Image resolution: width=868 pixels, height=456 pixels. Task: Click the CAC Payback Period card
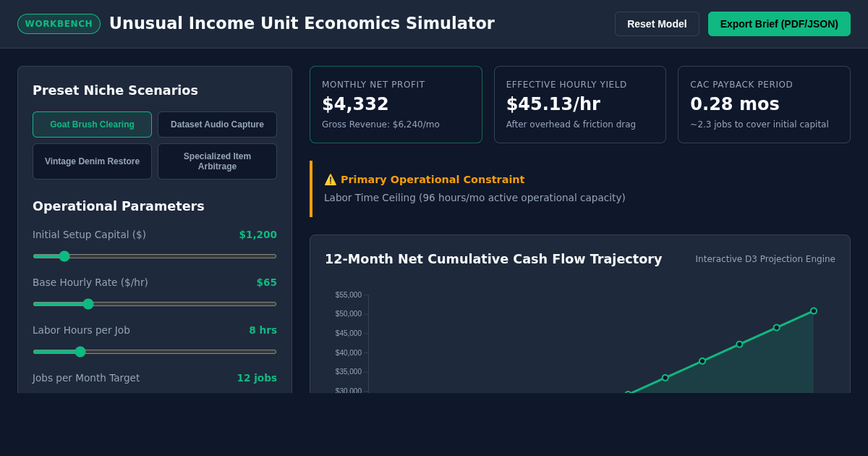pos(764,105)
